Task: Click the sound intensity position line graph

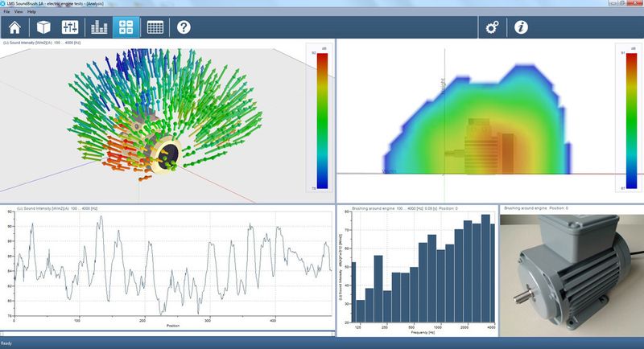Action: pos(173,264)
